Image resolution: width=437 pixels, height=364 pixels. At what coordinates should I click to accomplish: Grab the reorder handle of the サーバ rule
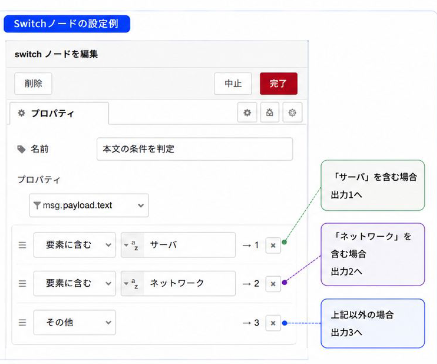pyautogui.click(x=22, y=245)
